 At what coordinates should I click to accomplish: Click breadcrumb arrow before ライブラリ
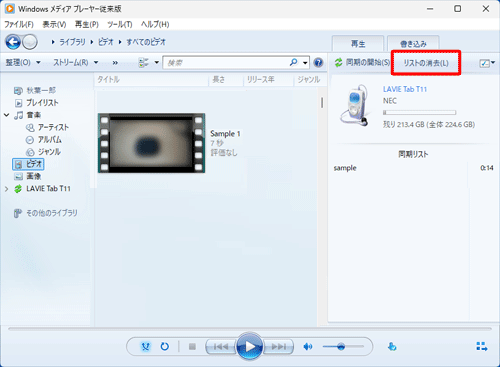pyautogui.click(x=53, y=42)
